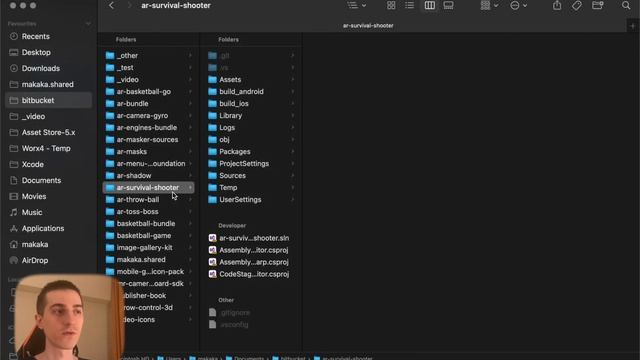640x360 pixels.
Task: Select the ar-survival-shooter tab
Action: [x=368, y=25]
